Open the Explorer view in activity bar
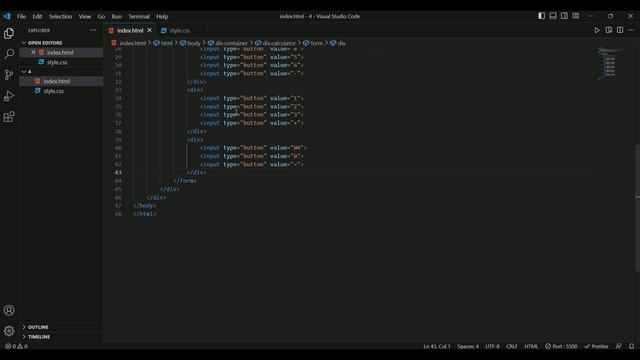Viewport: 640px width, 360px height. pyautogui.click(x=9, y=33)
